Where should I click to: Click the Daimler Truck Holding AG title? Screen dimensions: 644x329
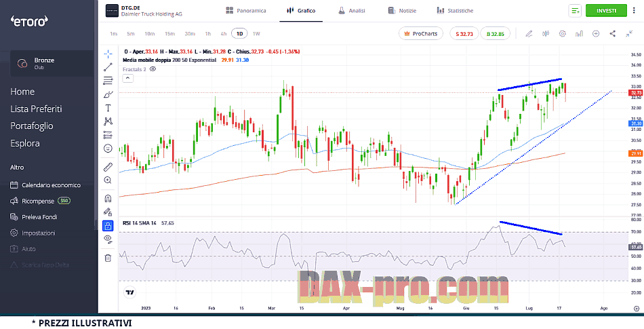coord(152,14)
